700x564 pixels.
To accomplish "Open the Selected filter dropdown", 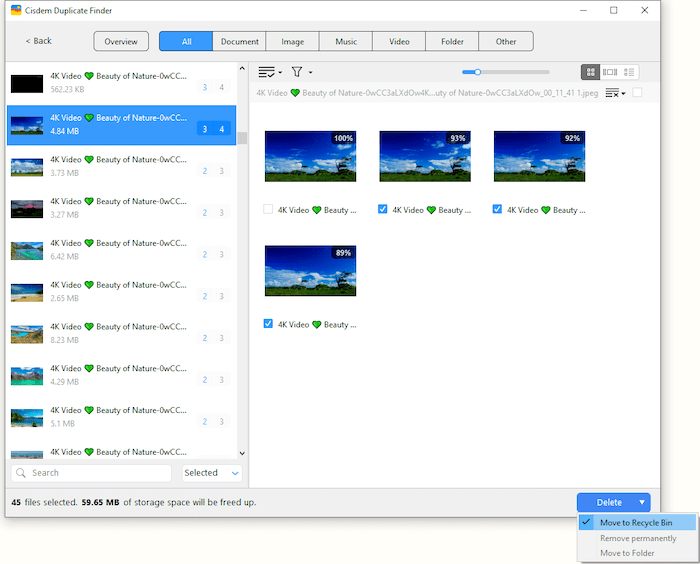I will [x=212, y=473].
